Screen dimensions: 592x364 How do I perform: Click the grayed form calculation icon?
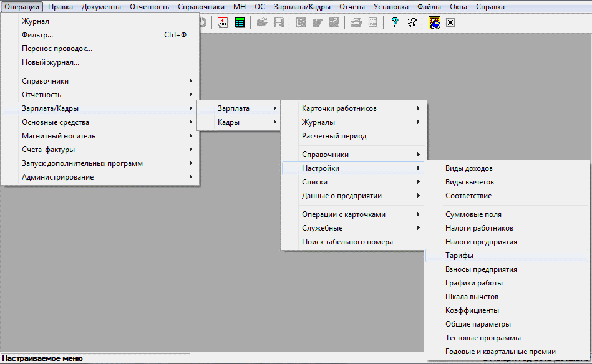click(x=334, y=22)
